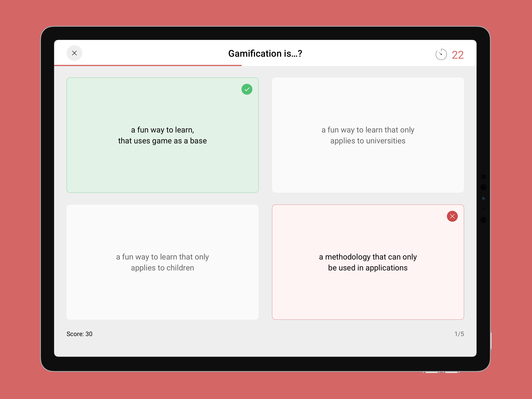Close the quiz with the X button

(74, 53)
